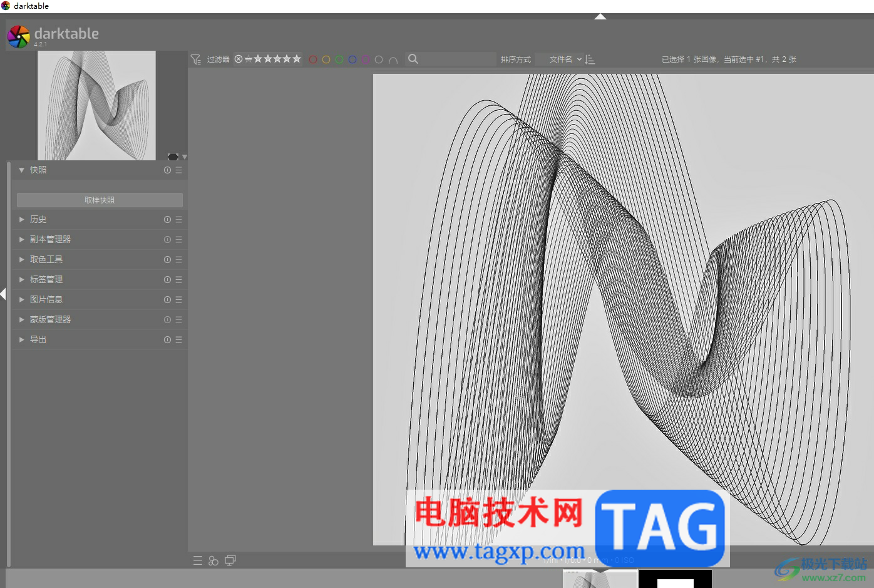This screenshot has height=588, width=874.
Task: Click the reset icon of 历史 module
Action: tap(167, 219)
